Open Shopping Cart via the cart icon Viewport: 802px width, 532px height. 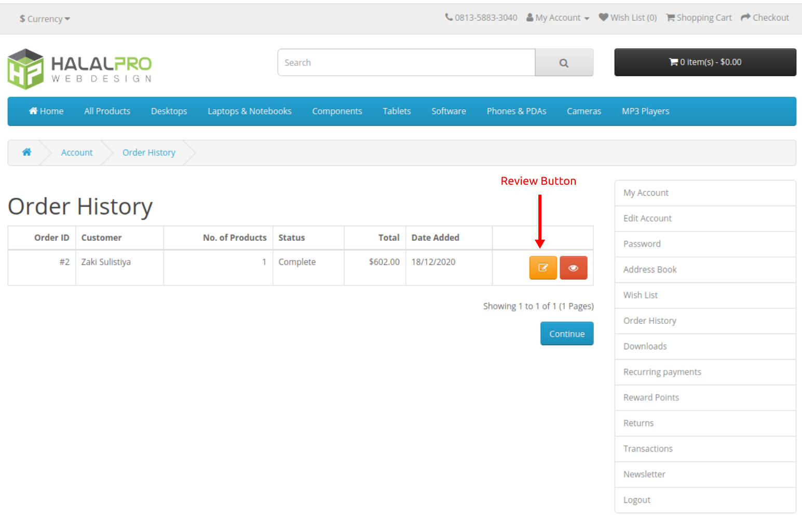(671, 17)
